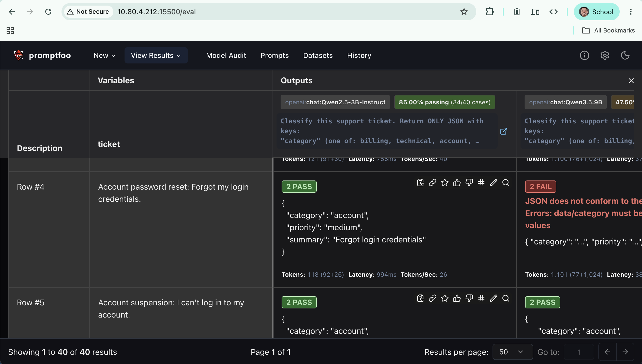Open the devices extension icon in toolbar
This screenshot has height=364, width=642.
pos(535,12)
